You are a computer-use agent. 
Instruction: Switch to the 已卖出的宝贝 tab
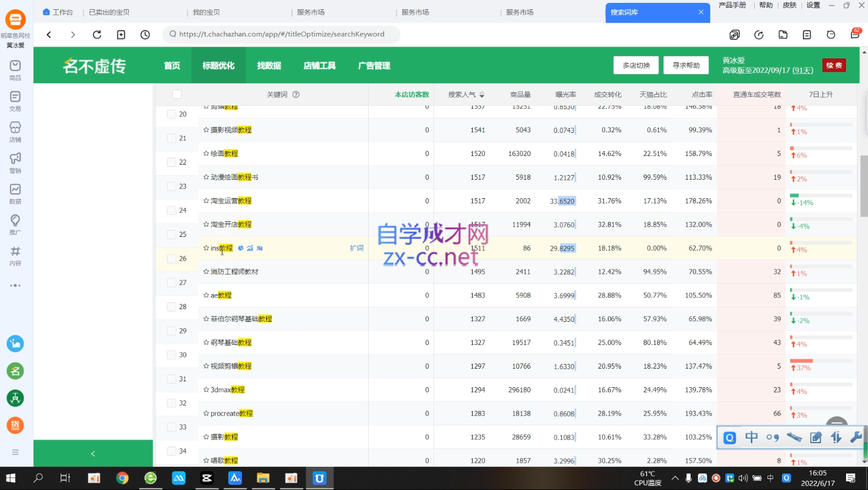pyautogui.click(x=109, y=12)
